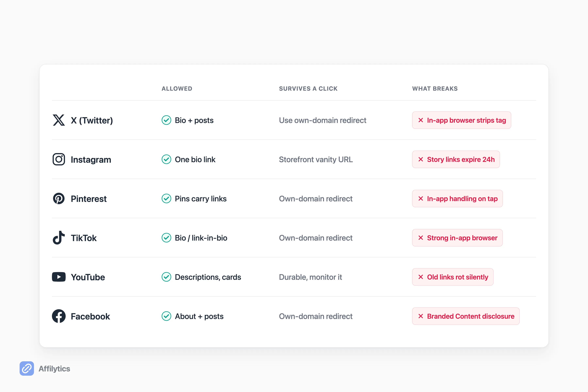This screenshot has height=392, width=588.
Task: Click the Facebook logo icon
Action: (59, 316)
